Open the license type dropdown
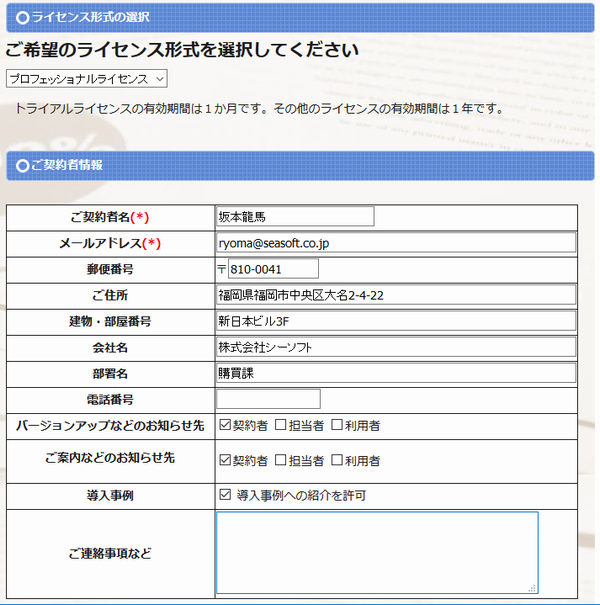This screenshot has width=600, height=605. [x=86, y=78]
